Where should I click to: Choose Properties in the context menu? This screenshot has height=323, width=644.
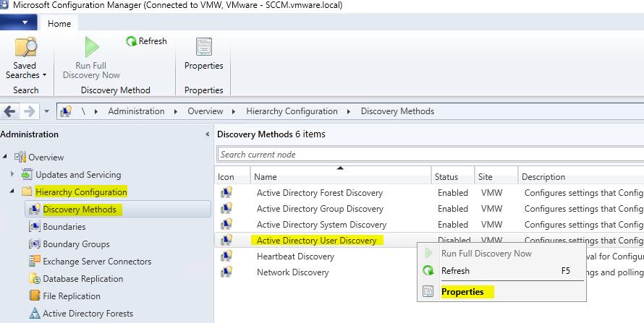[x=462, y=292]
